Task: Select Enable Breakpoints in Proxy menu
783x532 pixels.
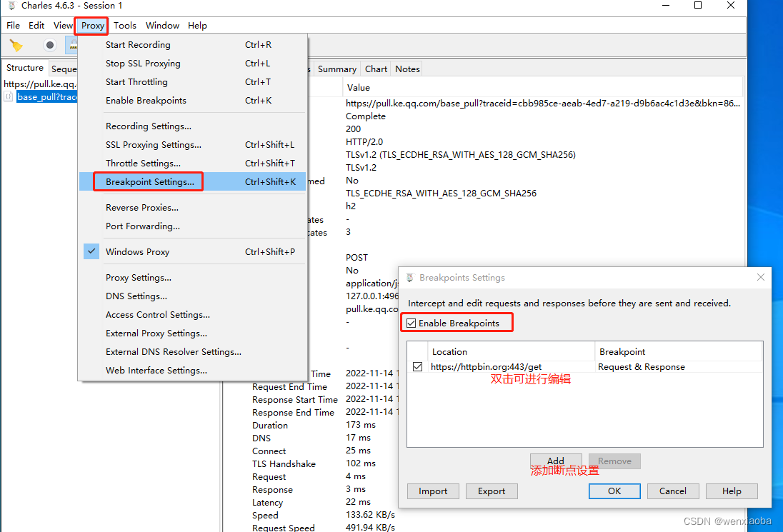Action: point(192,100)
